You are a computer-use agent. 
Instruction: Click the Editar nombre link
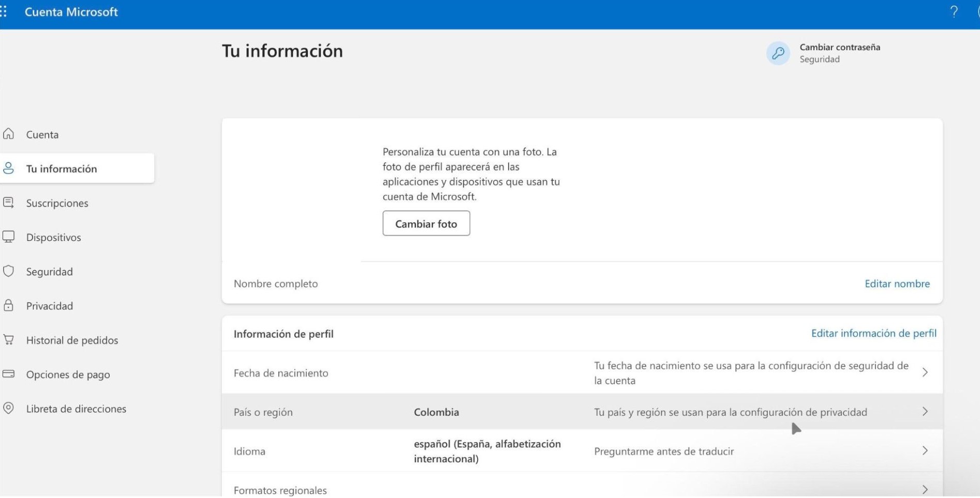[897, 283]
